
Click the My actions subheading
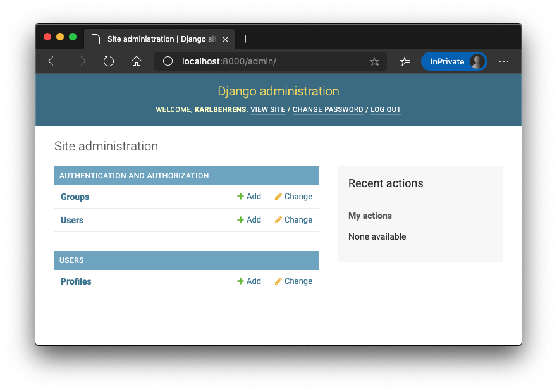point(370,216)
